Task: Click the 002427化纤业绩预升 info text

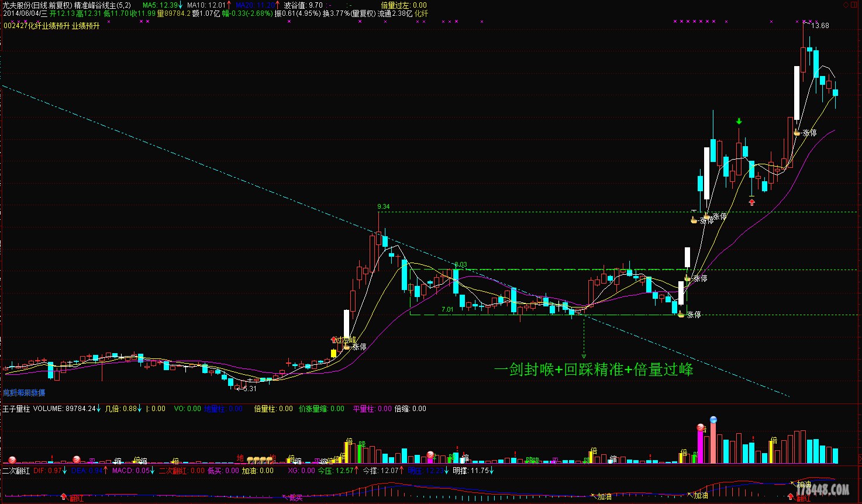Action: (x=51, y=26)
